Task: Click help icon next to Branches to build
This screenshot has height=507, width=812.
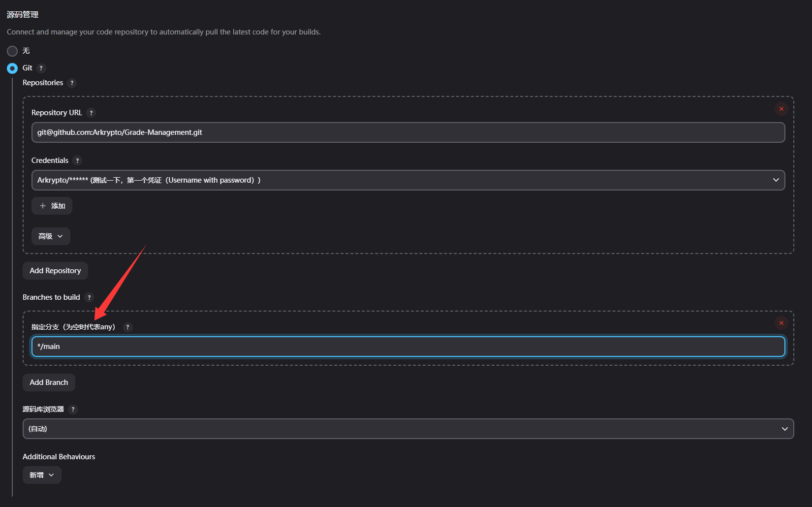Action: pyautogui.click(x=89, y=297)
